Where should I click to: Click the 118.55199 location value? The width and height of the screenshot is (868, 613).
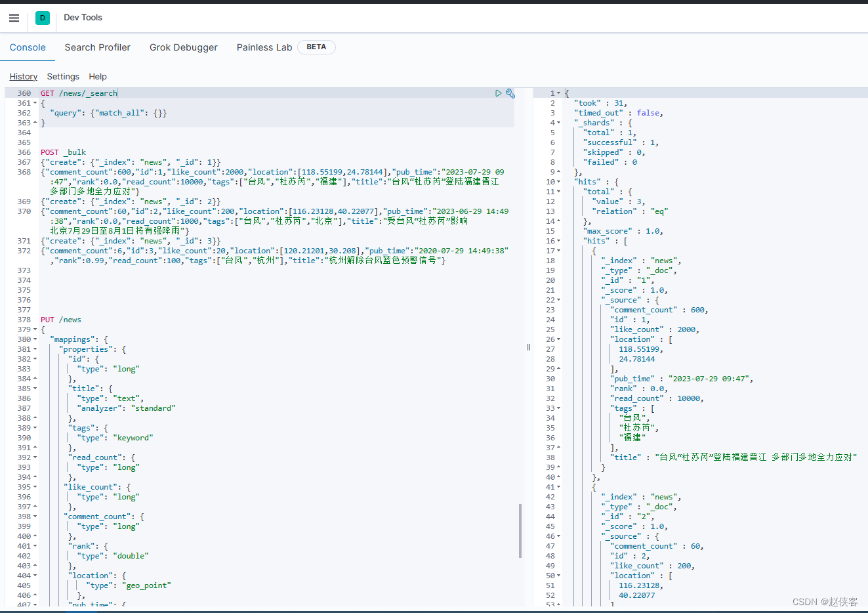641,349
